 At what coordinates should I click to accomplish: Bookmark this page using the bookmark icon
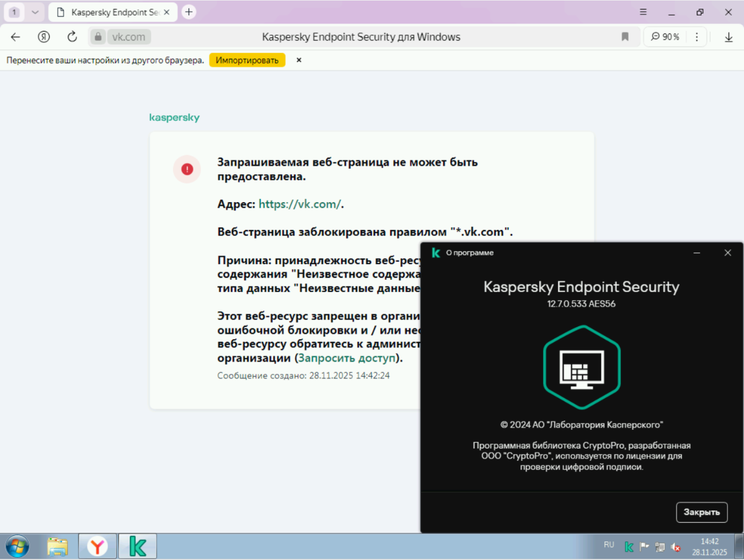(625, 37)
